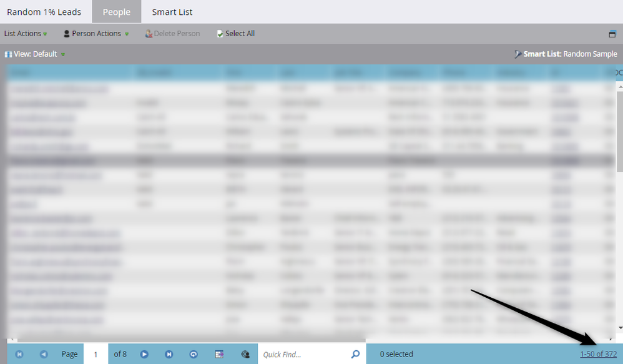
Task: Focus the Quick Find search field
Action: [305, 354]
